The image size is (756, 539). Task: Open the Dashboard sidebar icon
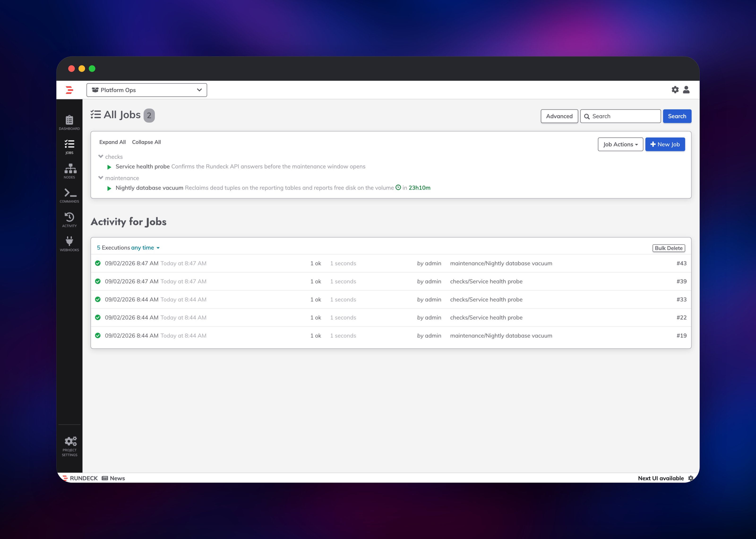(69, 123)
